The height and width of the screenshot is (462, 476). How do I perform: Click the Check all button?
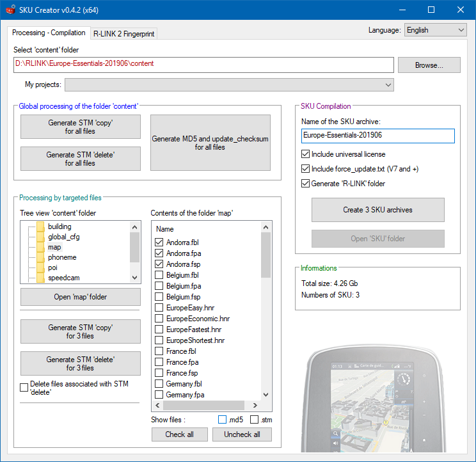coord(179,434)
